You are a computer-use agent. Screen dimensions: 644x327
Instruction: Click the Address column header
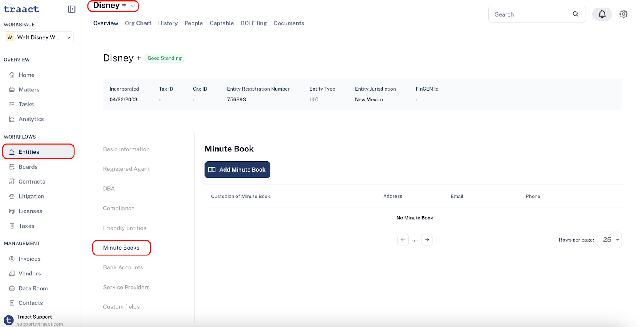(393, 196)
